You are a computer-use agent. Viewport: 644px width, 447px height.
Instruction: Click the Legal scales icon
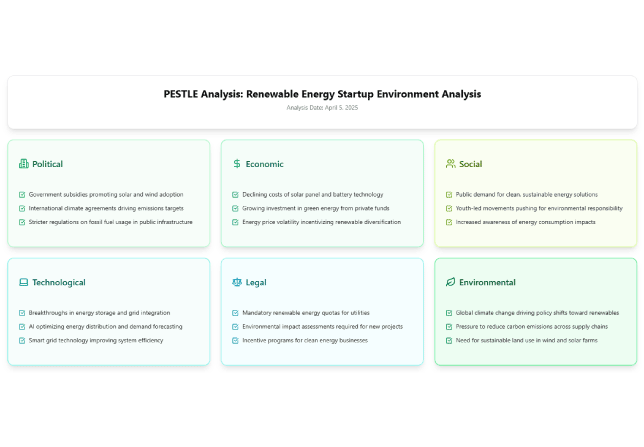pos(236,283)
